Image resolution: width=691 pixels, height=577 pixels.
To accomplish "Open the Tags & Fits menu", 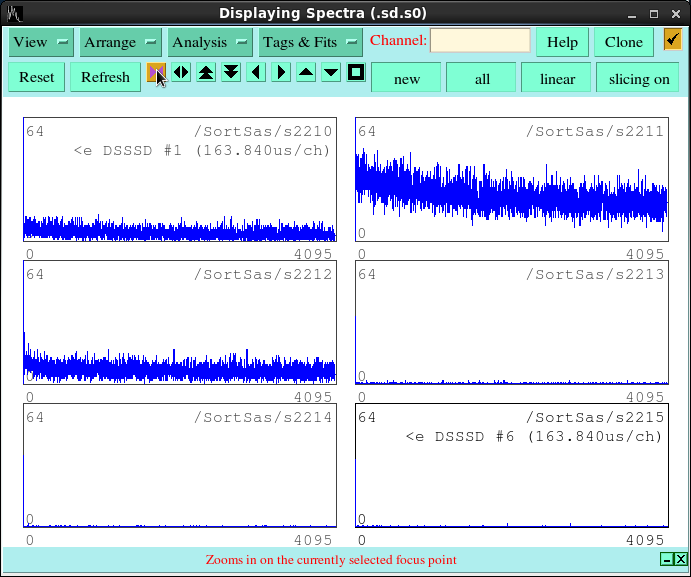I will (x=310, y=42).
